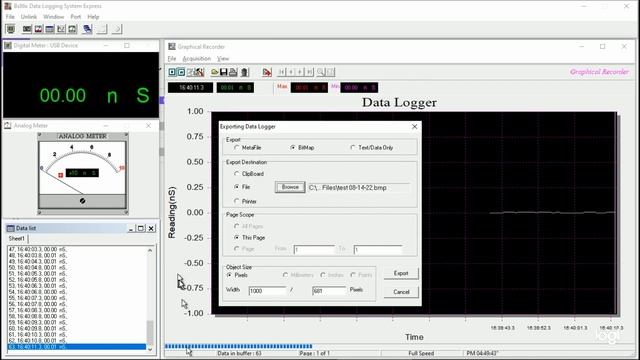Viewport: 640px width, 360px height.
Task: Click the first monitor icon in main toolbar
Action: pos(11,29)
